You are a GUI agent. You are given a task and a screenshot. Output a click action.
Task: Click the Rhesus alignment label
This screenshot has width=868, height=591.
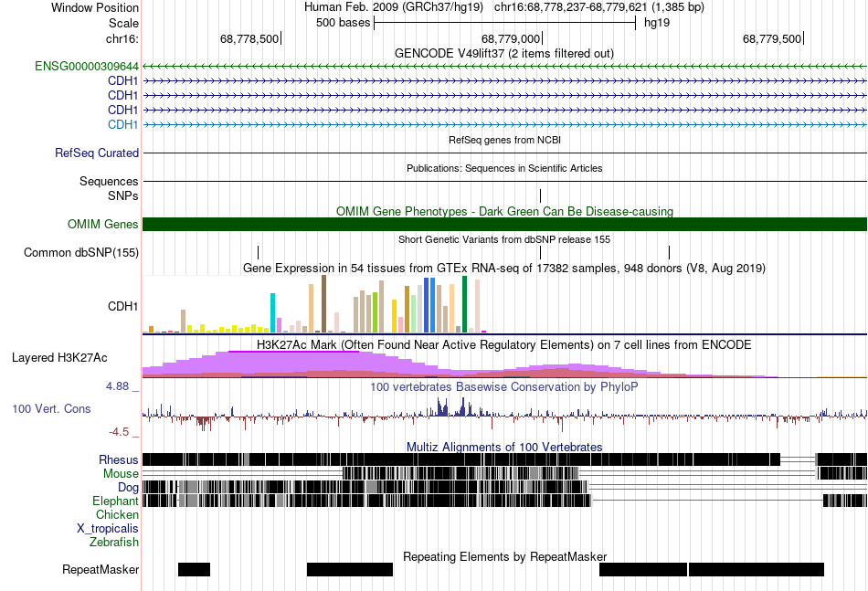[x=119, y=459]
